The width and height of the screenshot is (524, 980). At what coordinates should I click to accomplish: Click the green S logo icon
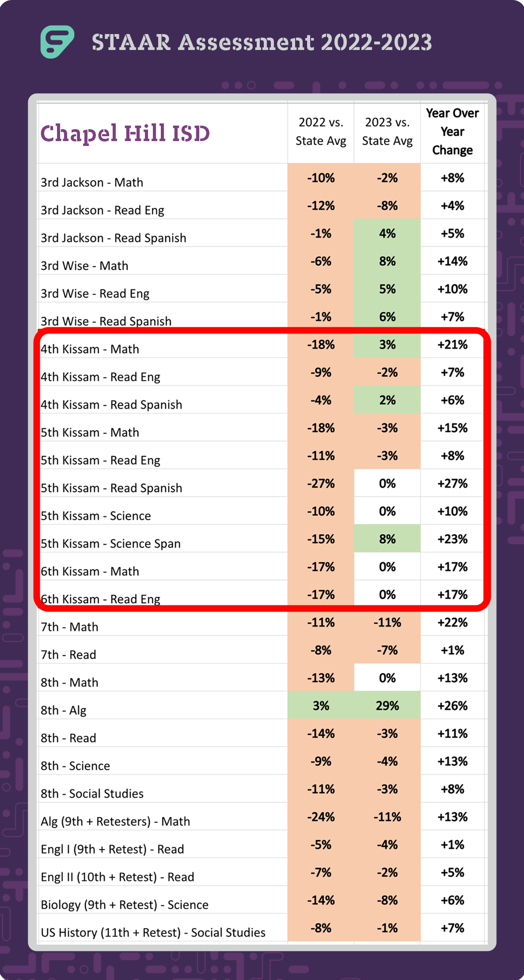[x=57, y=42]
